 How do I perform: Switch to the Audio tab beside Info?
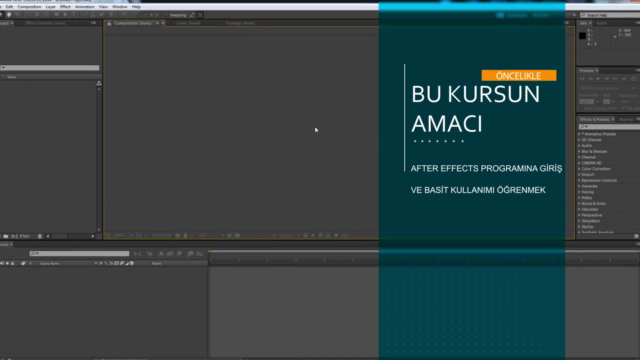(x=602, y=23)
